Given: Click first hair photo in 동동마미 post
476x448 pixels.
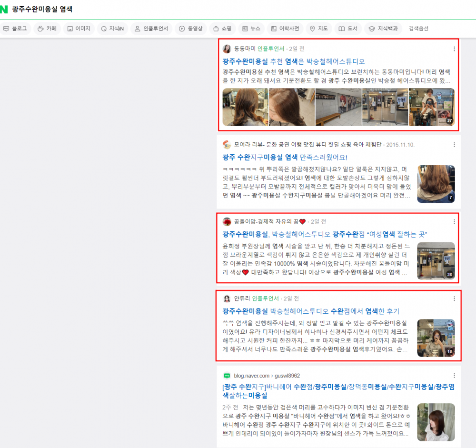Looking at the screenshot, I should [245, 107].
